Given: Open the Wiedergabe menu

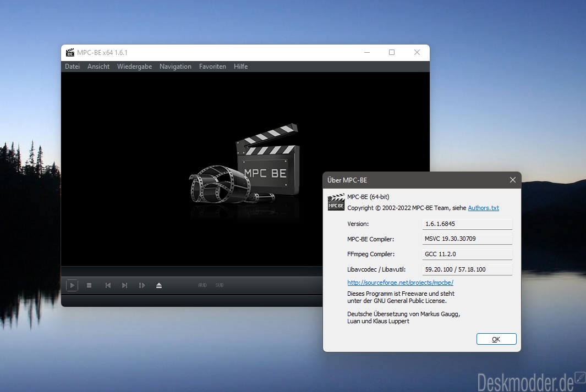Looking at the screenshot, I should click(135, 67).
